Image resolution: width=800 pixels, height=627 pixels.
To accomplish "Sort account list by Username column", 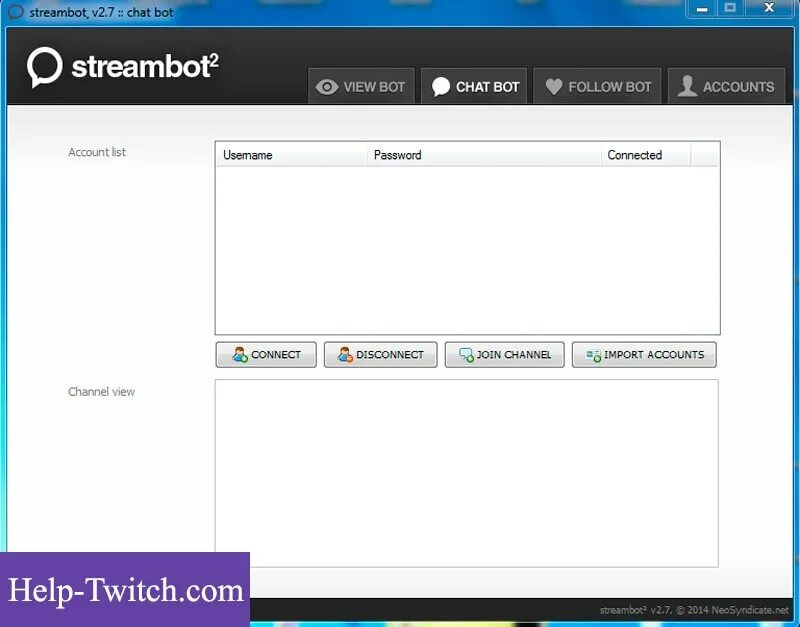I will click(x=291, y=155).
